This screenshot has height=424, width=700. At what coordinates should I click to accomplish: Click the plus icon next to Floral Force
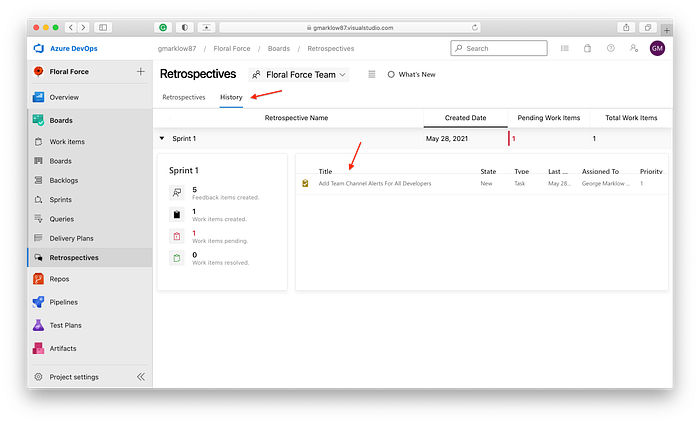(x=141, y=71)
